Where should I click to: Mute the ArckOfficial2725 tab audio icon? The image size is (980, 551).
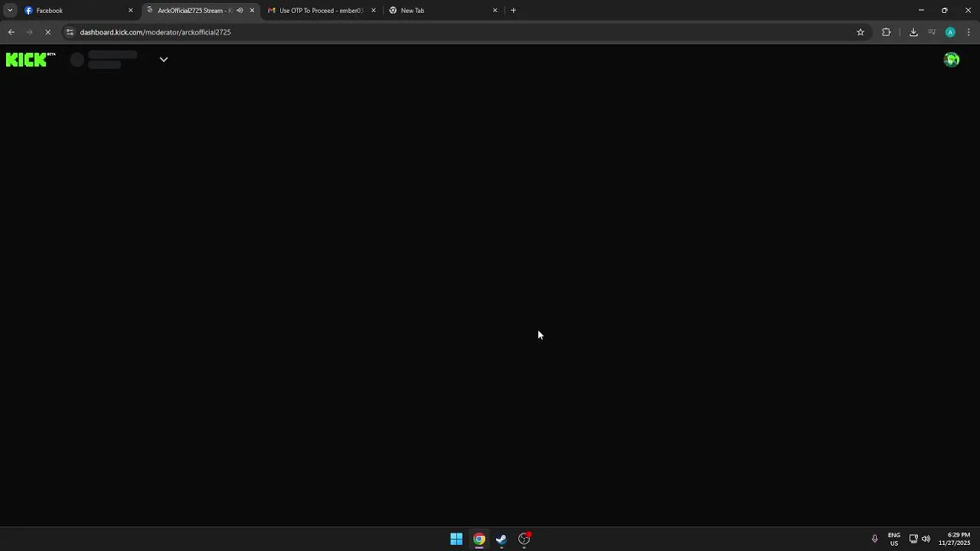tap(240, 11)
